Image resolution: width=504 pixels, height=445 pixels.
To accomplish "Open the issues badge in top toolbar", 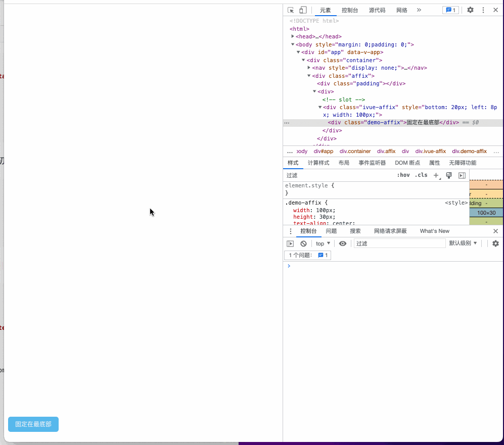I will pos(450,10).
